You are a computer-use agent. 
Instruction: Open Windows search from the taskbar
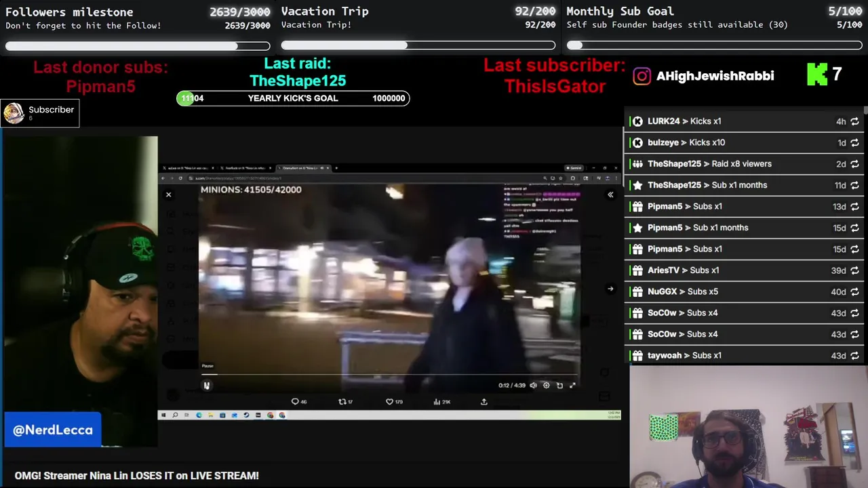click(x=175, y=415)
